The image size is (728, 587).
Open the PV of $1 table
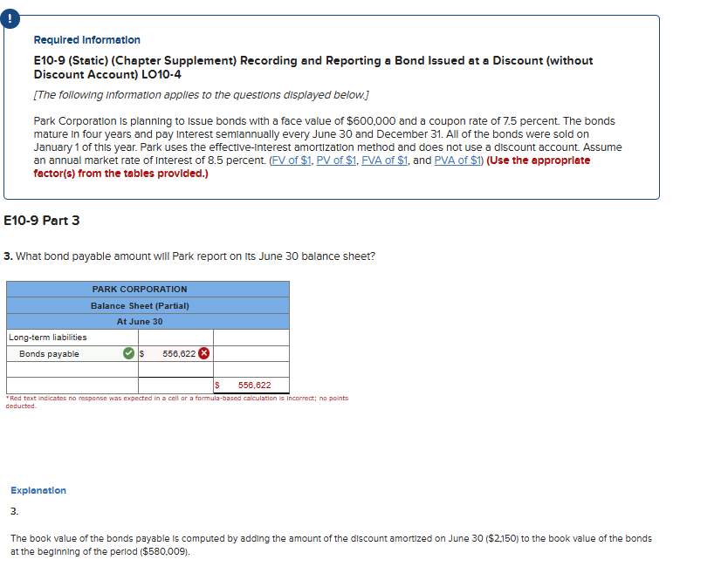(x=338, y=159)
